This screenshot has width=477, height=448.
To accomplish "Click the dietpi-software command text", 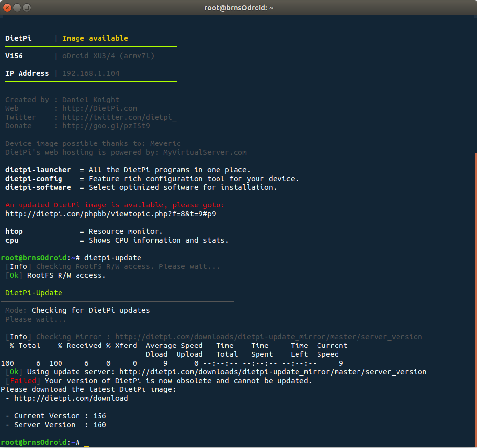I will coord(38,187).
